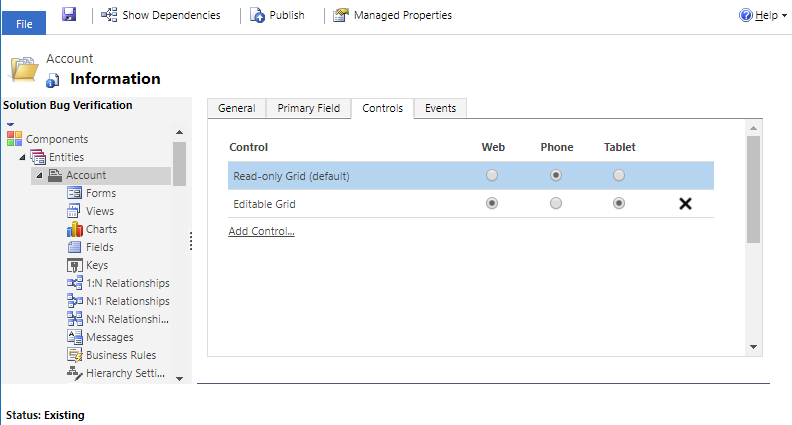Click the Add Control link
This screenshot has height=425, width=792.
261,232
